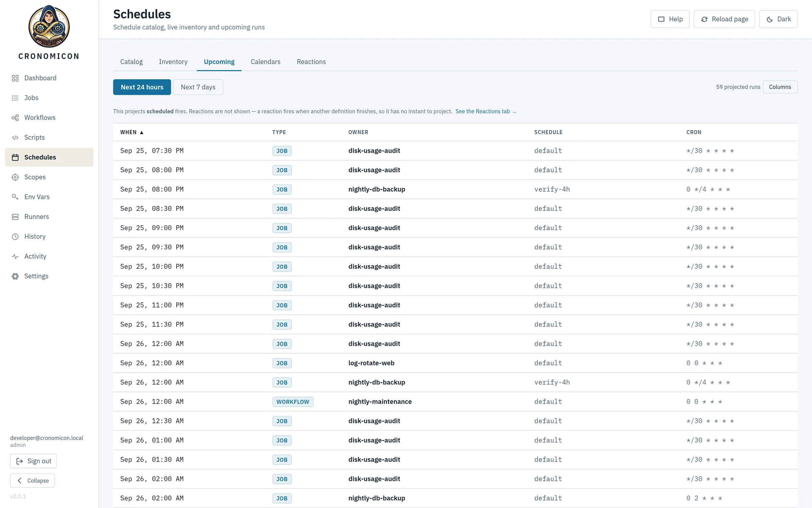Click the 59 projected runs count
Screen dimensions: 812x508
pyautogui.click(x=738, y=87)
